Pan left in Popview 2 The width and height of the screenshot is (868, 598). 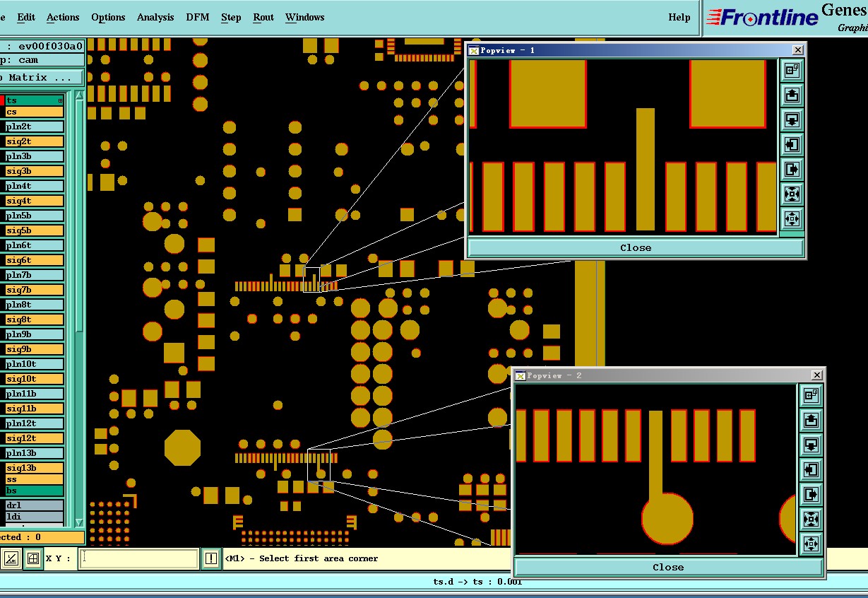click(811, 469)
